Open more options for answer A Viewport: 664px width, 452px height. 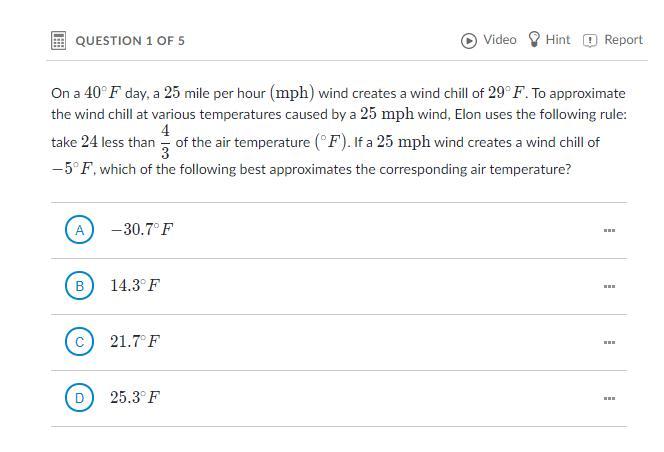pyautogui.click(x=609, y=230)
